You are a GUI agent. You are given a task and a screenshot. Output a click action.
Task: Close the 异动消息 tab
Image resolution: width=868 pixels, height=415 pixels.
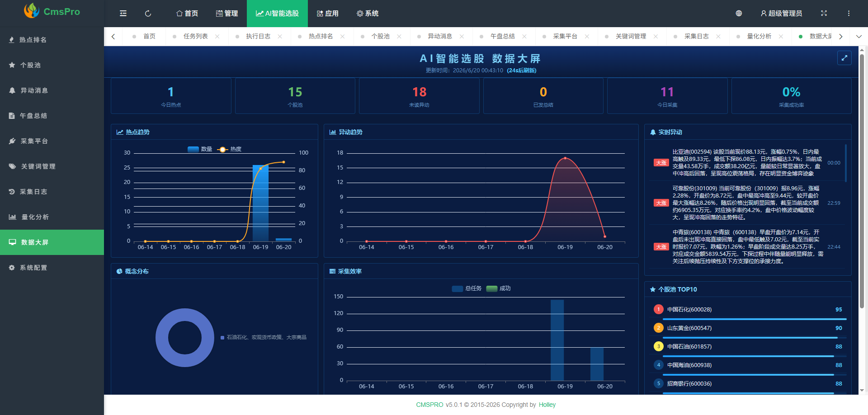tap(462, 37)
